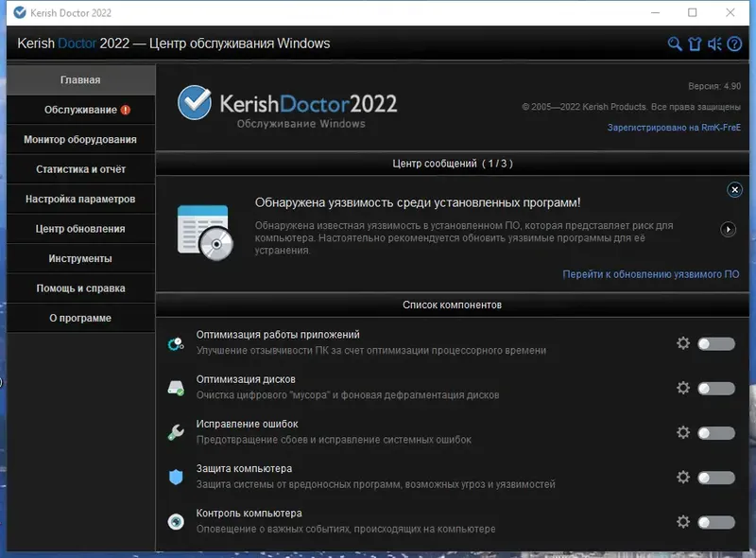
Task: Open the Монитор оборудования section
Action: point(80,139)
